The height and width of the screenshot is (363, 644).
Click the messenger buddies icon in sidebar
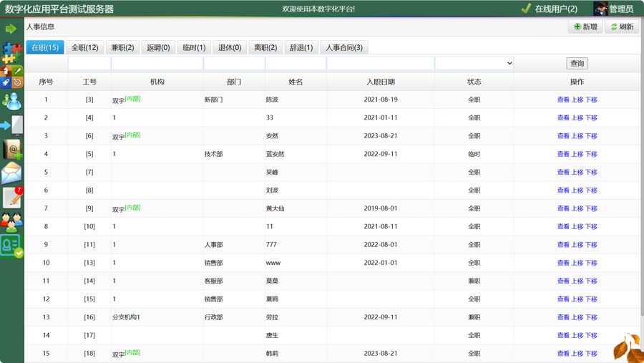11,101
